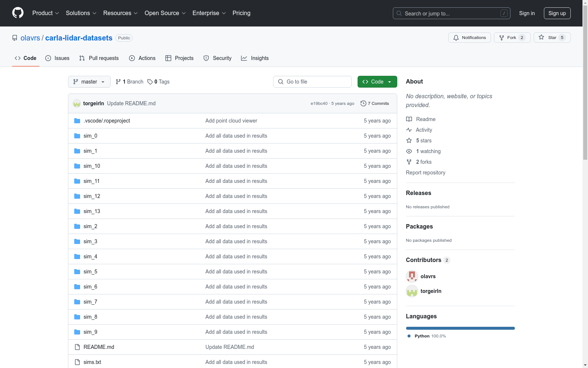Click the Sign in link
This screenshot has width=588, height=368.
(527, 13)
